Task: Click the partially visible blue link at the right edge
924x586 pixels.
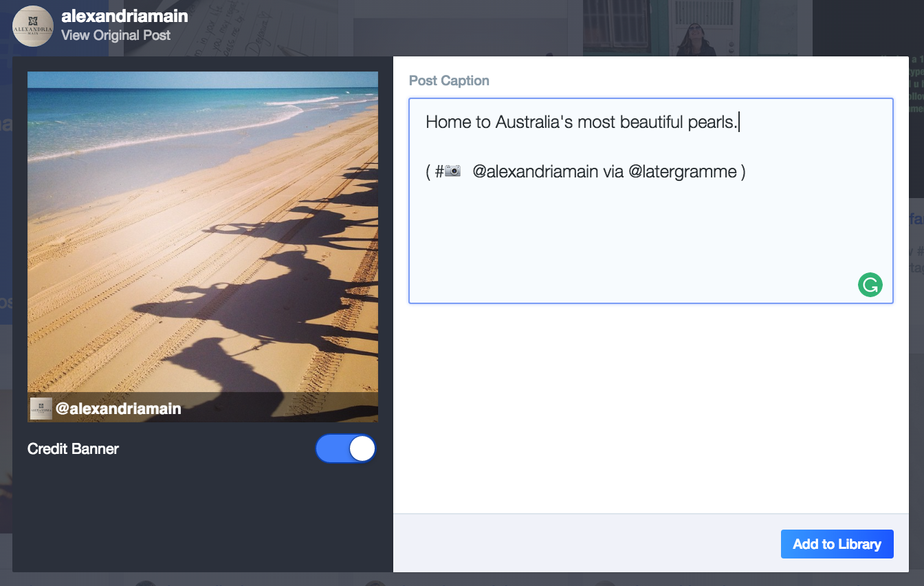Action: (918, 219)
